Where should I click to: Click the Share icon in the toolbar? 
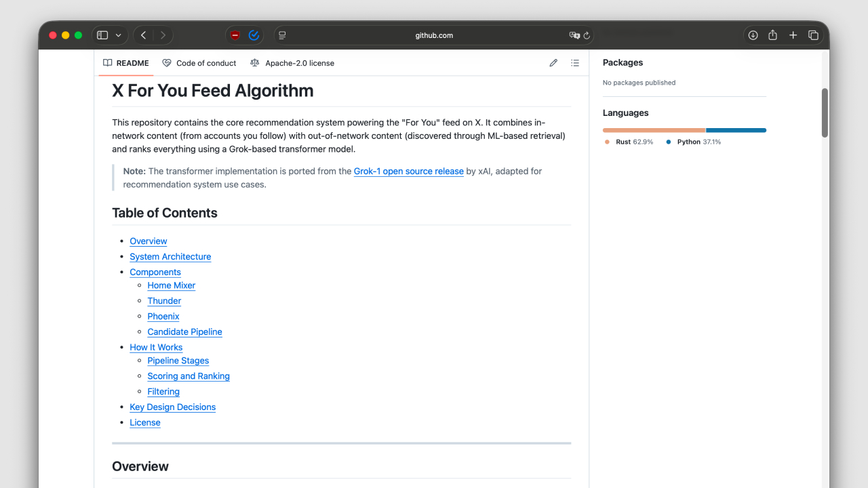point(772,35)
